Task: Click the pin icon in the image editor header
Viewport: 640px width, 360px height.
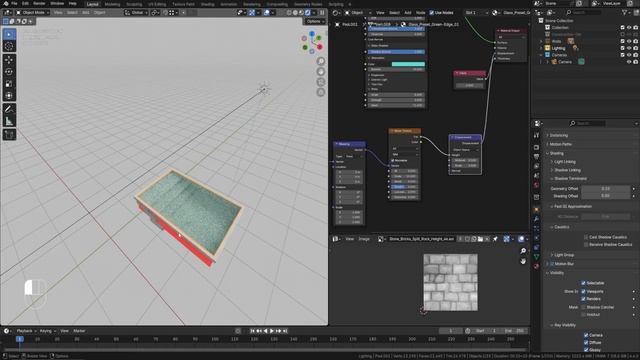Action: coord(495,239)
